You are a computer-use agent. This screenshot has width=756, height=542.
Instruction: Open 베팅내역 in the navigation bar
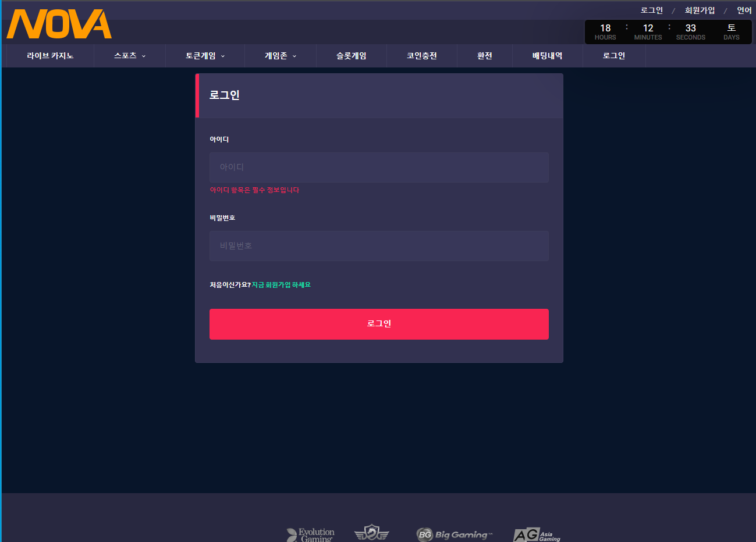point(547,56)
